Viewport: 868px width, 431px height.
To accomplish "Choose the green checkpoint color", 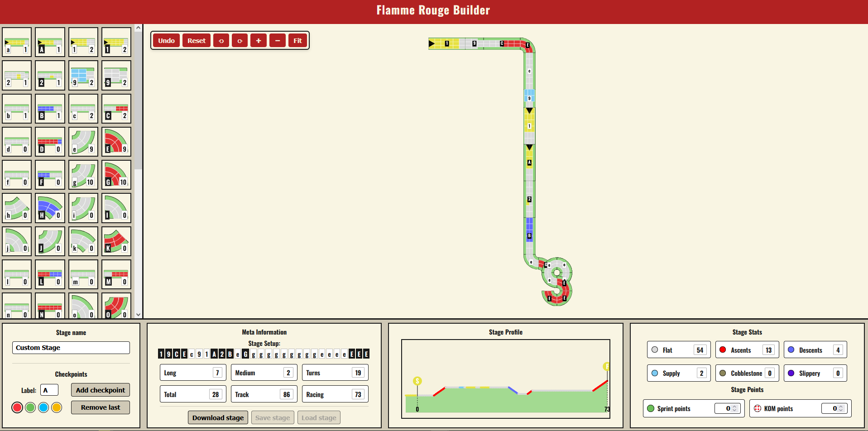I will [30, 407].
